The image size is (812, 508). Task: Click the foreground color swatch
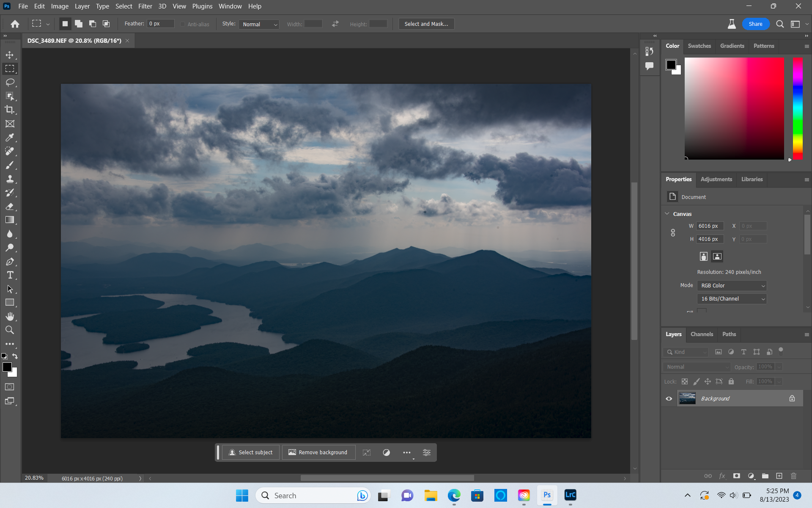point(8,367)
